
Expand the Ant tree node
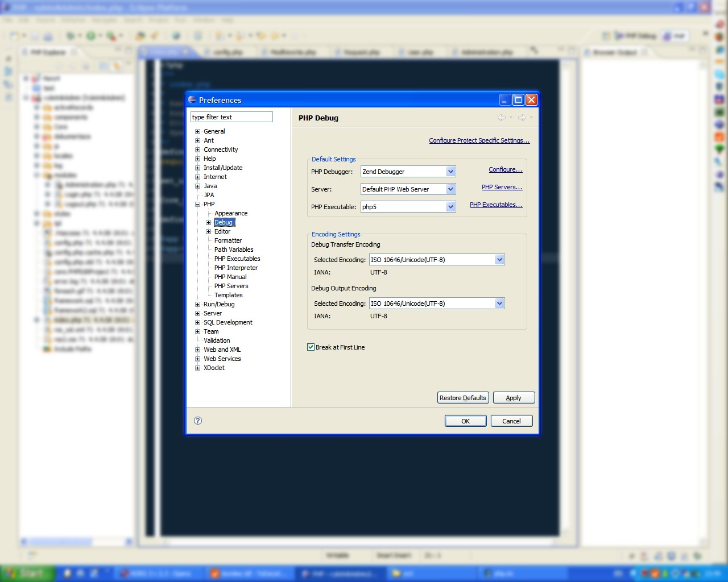(x=197, y=140)
